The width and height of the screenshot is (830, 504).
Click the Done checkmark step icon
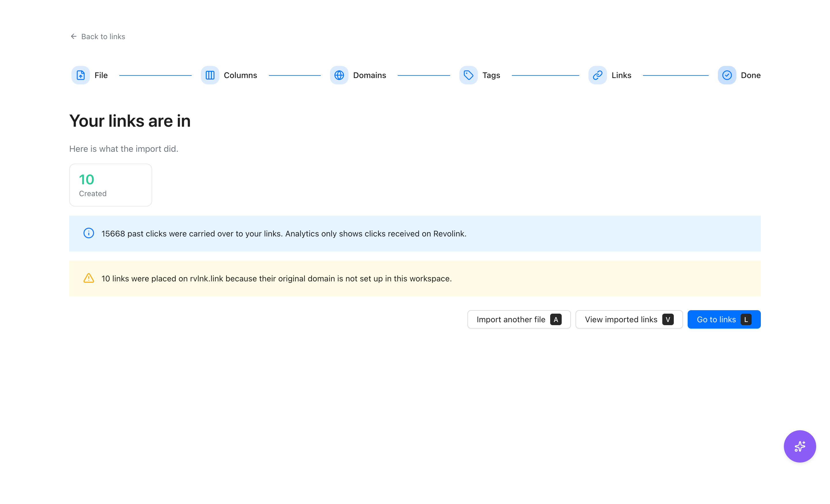(x=727, y=75)
